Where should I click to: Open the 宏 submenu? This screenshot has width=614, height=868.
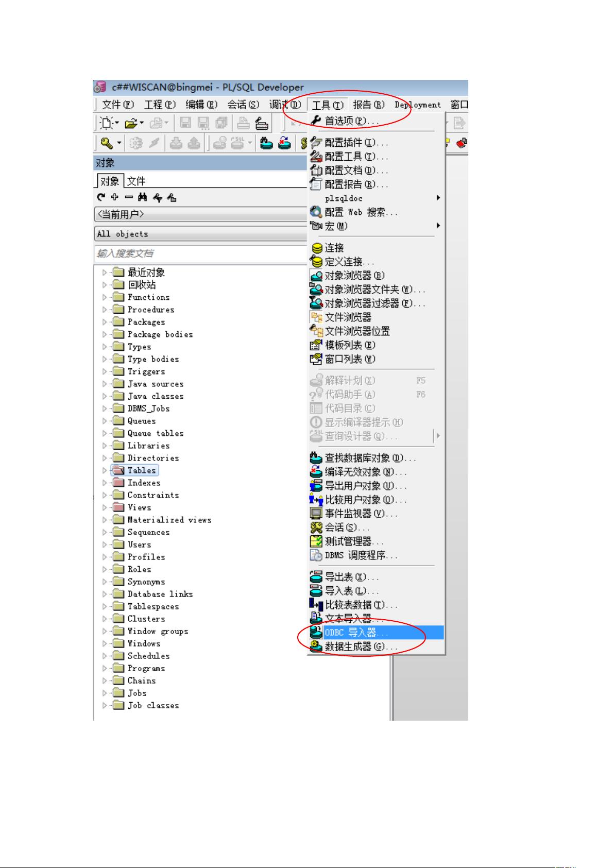[376, 226]
